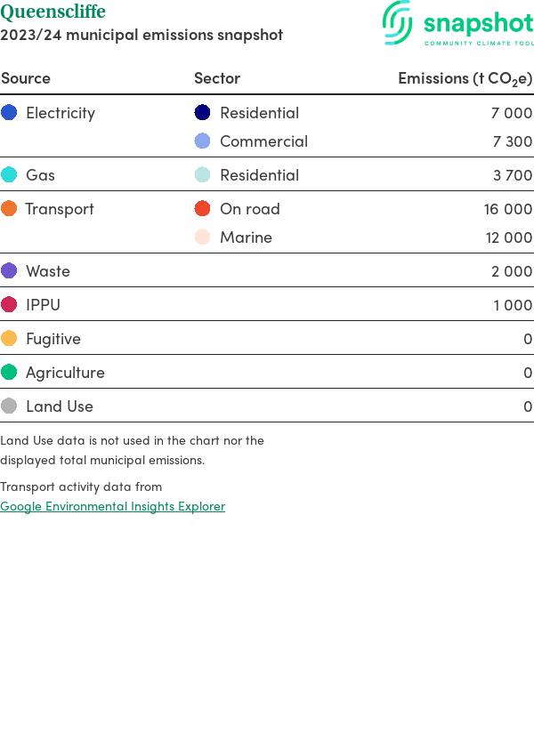Open Google Environmental Insights Explorer link
Screen dimensions: 534x756
tap(112, 506)
